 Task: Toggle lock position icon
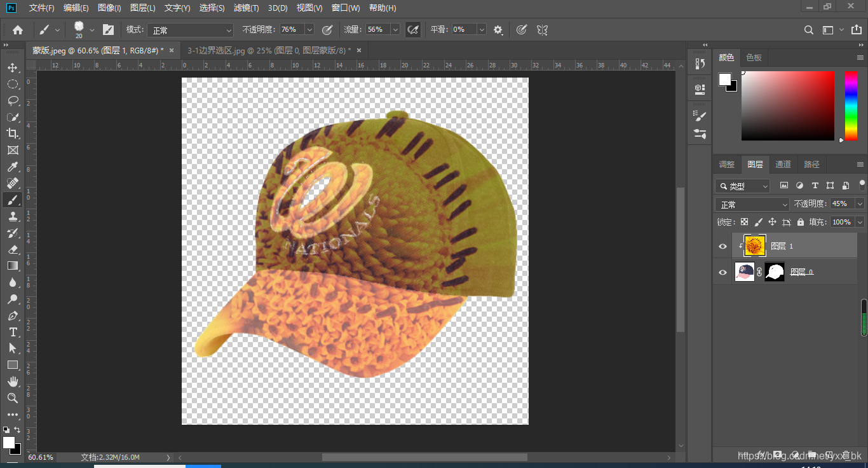[772, 222]
